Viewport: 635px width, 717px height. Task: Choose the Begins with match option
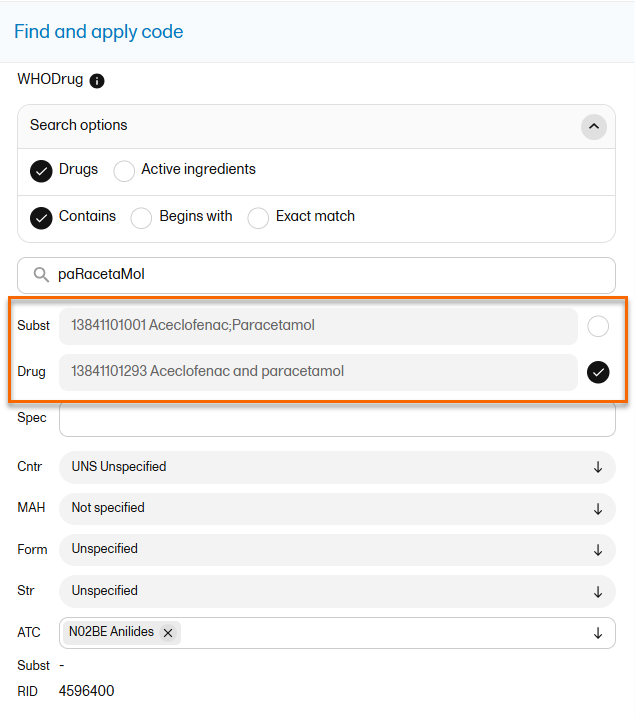pos(142,218)
